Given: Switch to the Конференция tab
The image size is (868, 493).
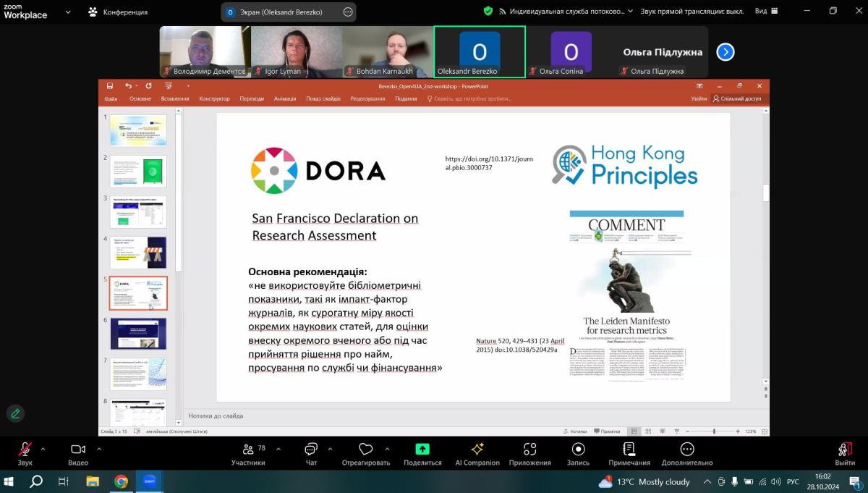Looking at the screenshot, I should coord(118,12).
